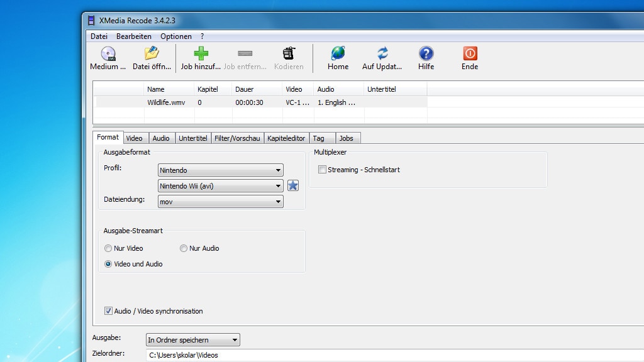Expand Ausgabe dropdown In Ordner speichern
This screenshot has height=362, width=644.
192,340
